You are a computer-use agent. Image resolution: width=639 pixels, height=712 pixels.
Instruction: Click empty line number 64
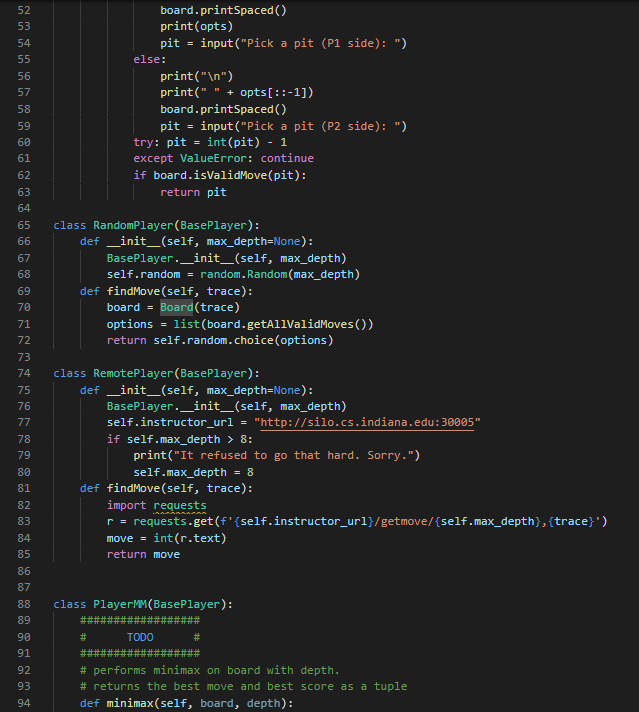click(x=24, y=208)
